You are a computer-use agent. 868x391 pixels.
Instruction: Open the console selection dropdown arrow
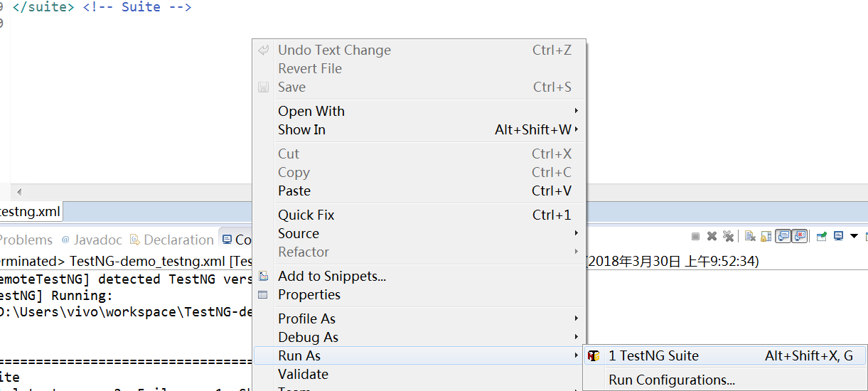pyautogui.click(x=854, y=237)
